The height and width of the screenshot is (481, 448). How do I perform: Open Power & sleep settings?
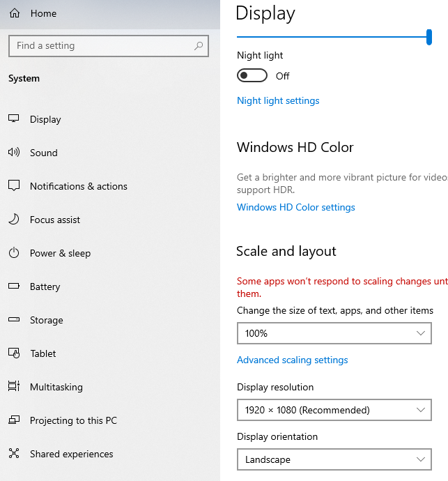[x=60, y=253]
